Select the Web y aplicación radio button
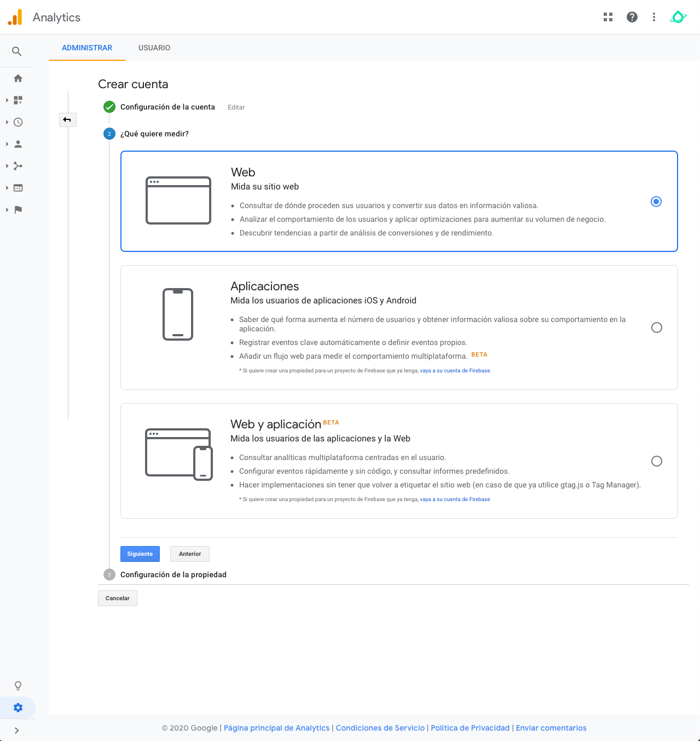This screenshot has width=700, height=741. pyautogui.click(x=656, y=461)
